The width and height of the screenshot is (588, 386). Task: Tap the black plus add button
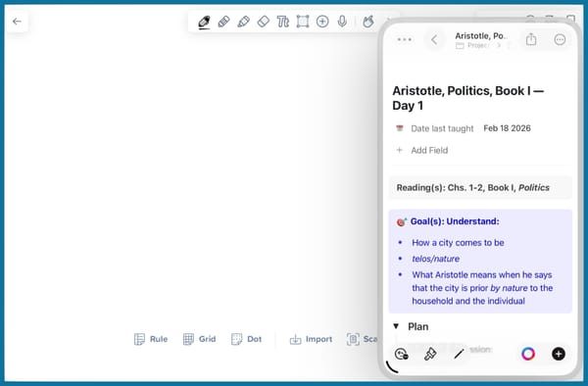[x=559, y=354]
